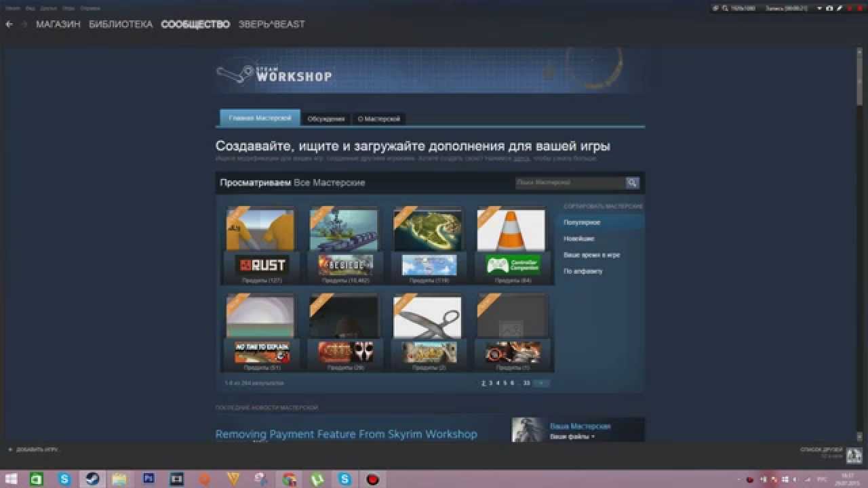Screen dimensions: 868x488
Task: Open the Besiege ship preview image
Action: [x=344, y=230]
